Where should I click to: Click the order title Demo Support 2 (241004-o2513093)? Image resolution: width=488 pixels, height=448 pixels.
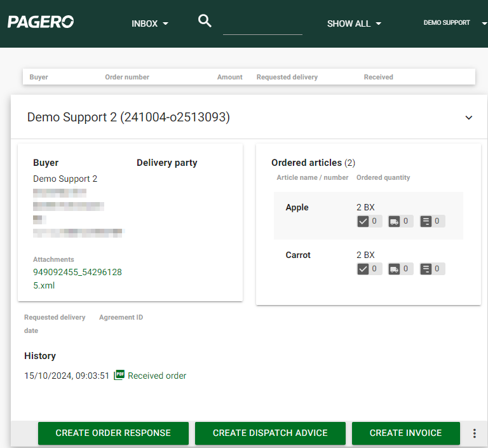click(128, 118)
